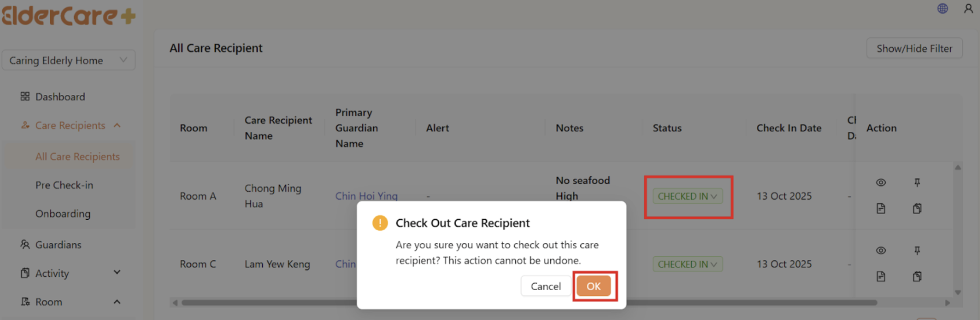View Room C recipient via eye icon
Screen dimensions: 980x320
[881, 250]
